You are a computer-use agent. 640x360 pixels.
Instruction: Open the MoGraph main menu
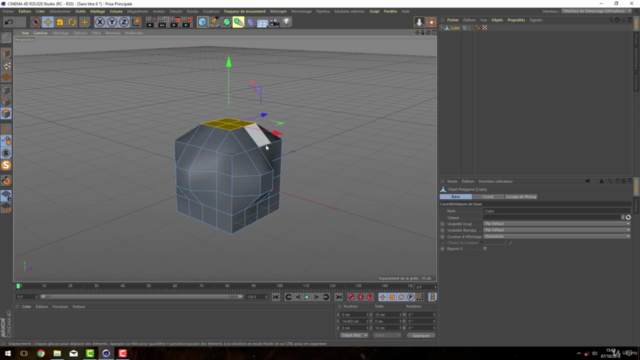tap(278, 11)
